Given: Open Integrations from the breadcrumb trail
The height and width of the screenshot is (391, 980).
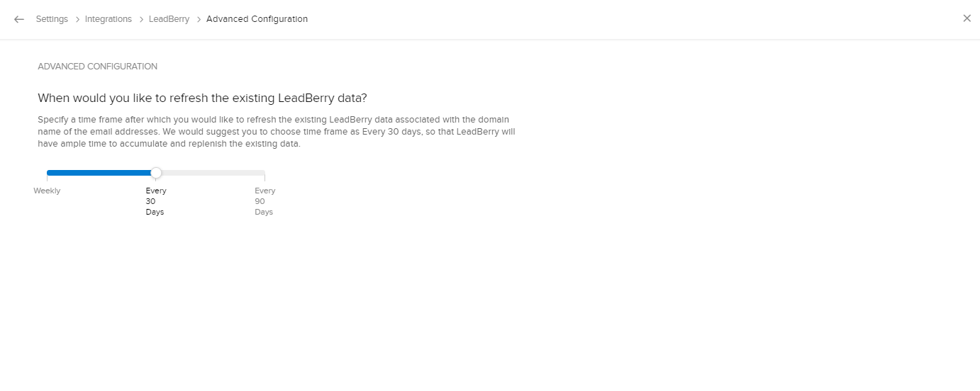Looking at the screenshot, I should coord(108,19).
